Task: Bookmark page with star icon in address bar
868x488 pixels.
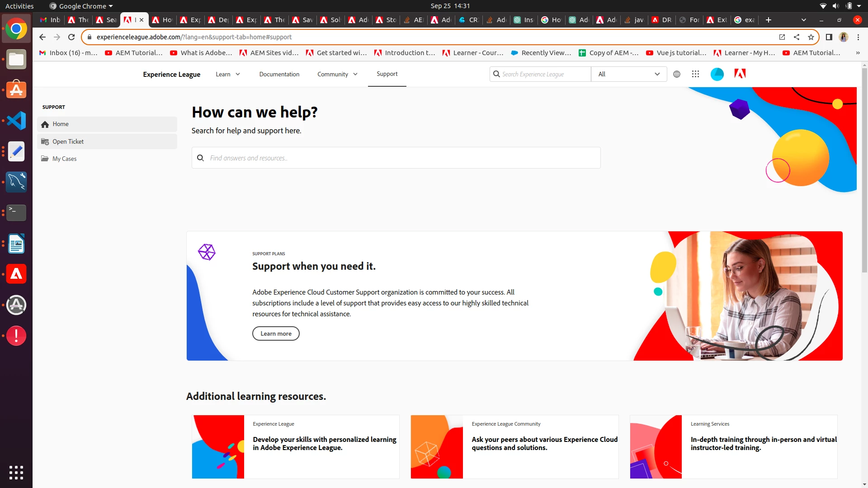Action: [811, 37]
